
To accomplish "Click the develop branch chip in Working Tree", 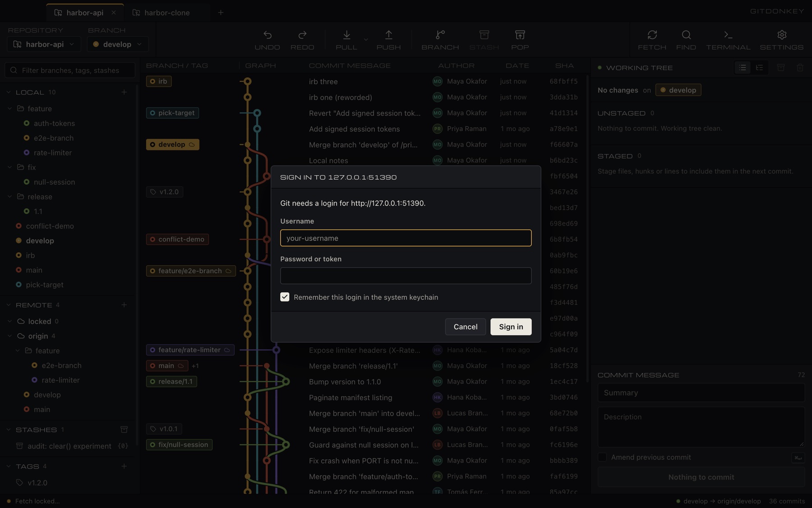I will point(678,90).
